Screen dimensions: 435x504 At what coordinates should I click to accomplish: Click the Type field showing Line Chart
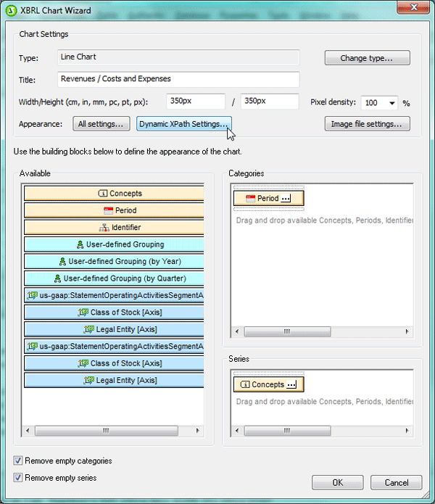click(x=178, y=57)
